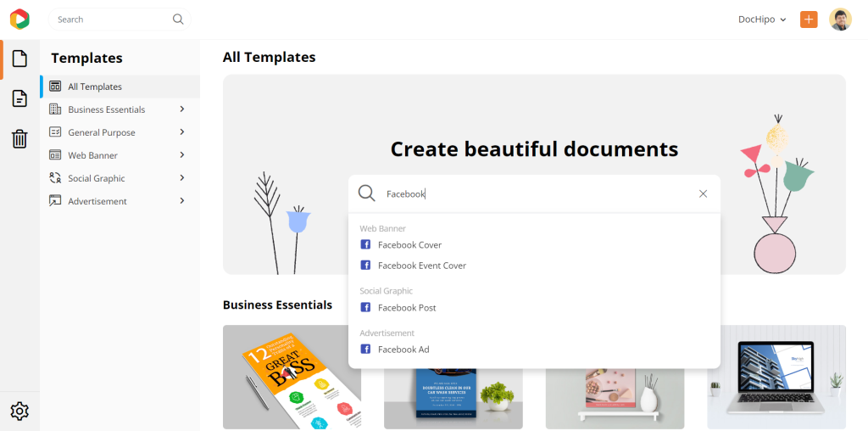Select General Purpose category label
Screen dimensions: 868x431
coord(102,132)
